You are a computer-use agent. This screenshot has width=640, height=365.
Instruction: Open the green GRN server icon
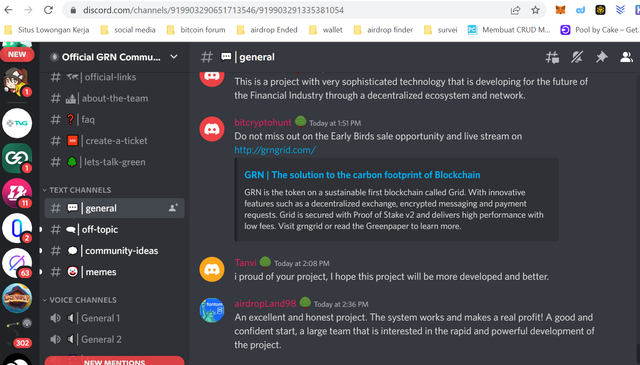[x=17, y=158]
